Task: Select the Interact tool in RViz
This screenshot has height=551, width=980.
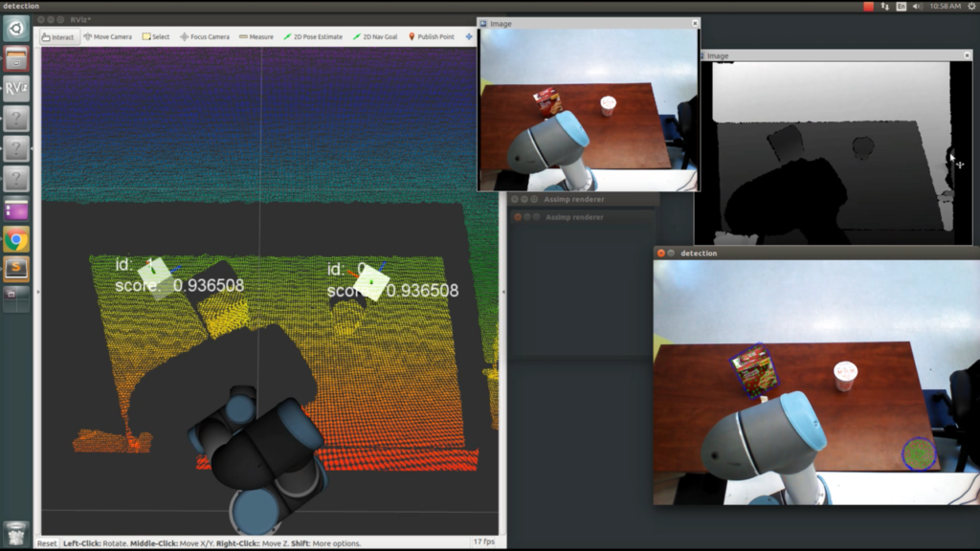Action: pyautogui.click(x=59, y=36)
